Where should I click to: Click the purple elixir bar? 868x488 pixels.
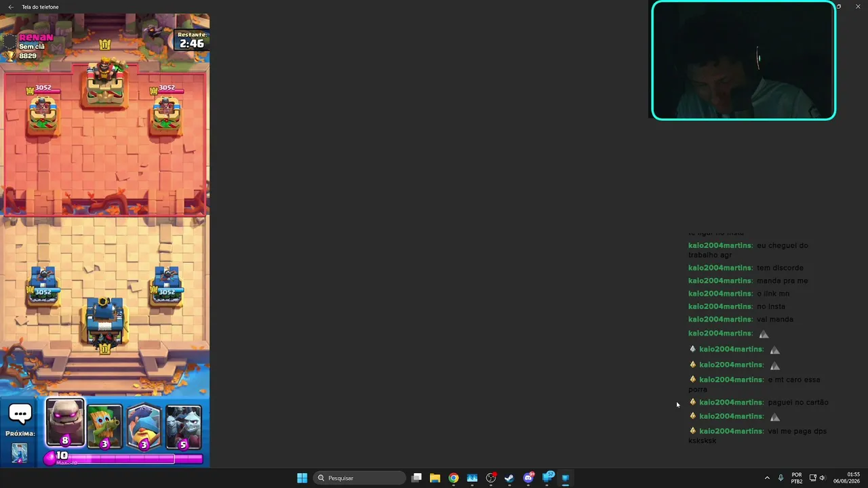coord(125,459)
